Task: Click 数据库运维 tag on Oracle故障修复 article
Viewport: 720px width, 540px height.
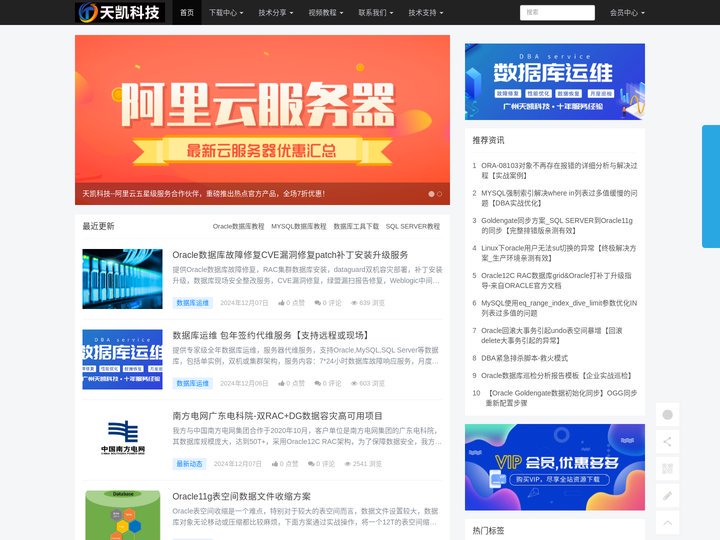Action: click(x=192, y=303)
